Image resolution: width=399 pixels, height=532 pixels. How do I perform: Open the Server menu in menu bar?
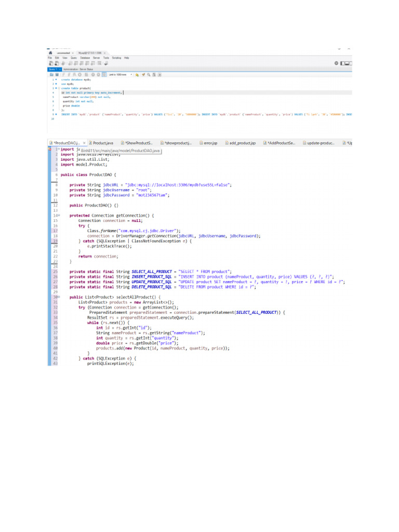point(96,58)
